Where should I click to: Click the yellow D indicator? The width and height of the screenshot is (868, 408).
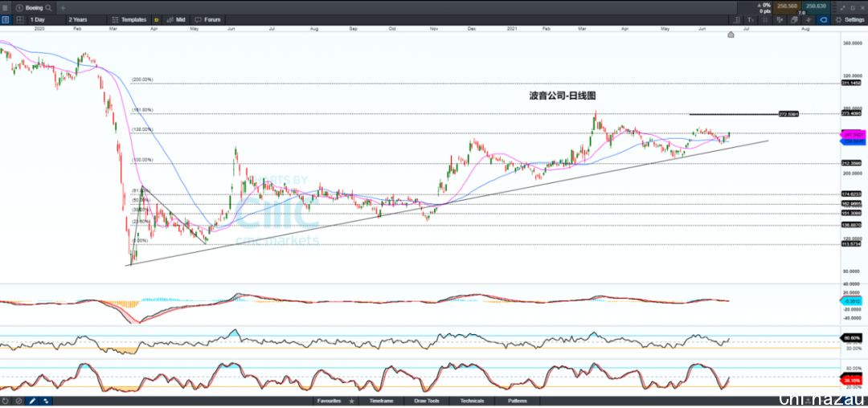coord(156,20)
